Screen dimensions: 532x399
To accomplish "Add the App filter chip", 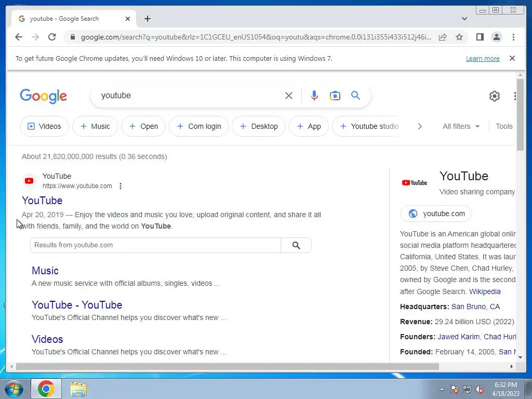I will (309, 126).
